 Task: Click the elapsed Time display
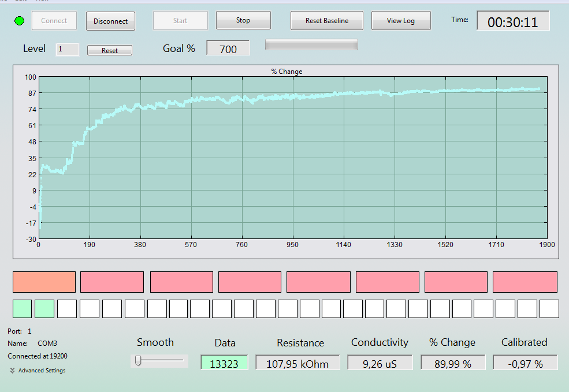[x=513, y=21]
